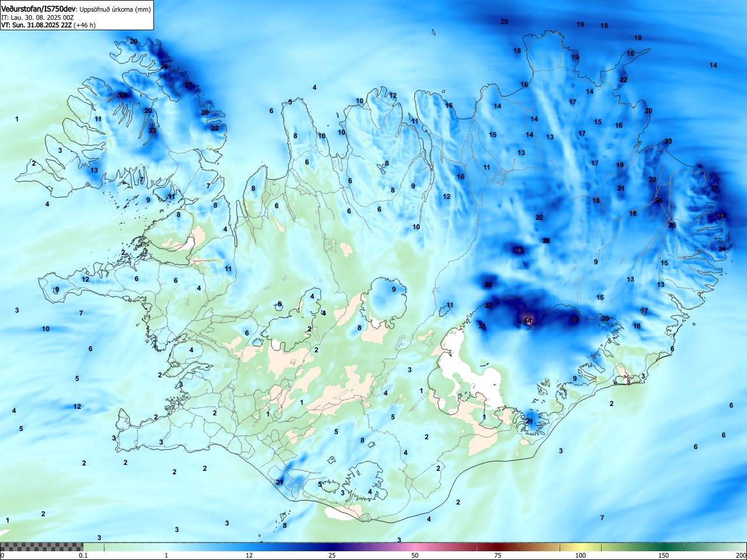
Task: Click the IT: Lau. 30. 08. 2025 00Z line
Action: coord(37,17)
